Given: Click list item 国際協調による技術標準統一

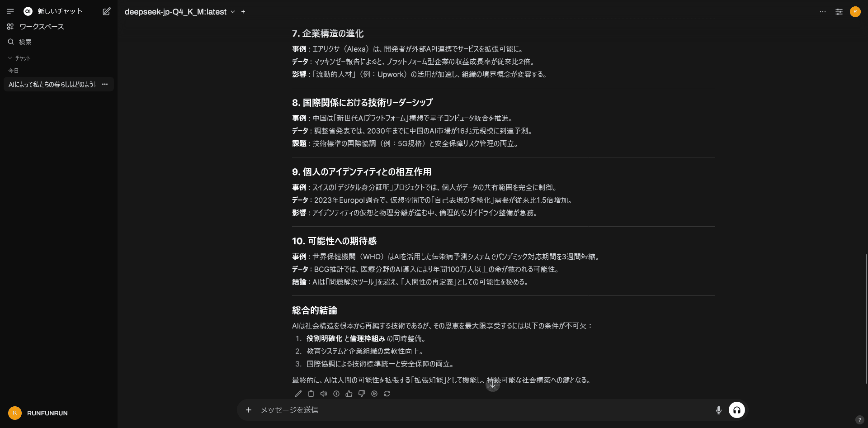Looking at the screenshot, I should pyautogui.click(x=381, y=364).
